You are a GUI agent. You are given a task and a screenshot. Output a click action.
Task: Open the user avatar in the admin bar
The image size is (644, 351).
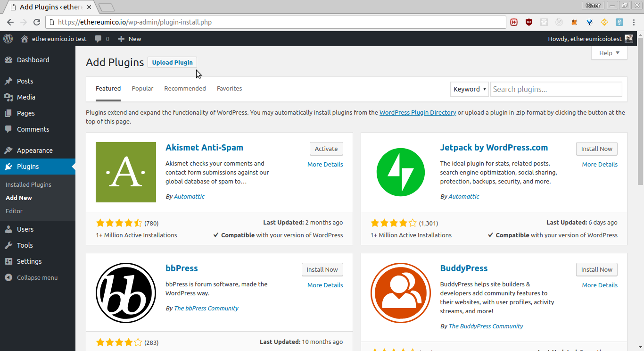[x=629, y=39]
